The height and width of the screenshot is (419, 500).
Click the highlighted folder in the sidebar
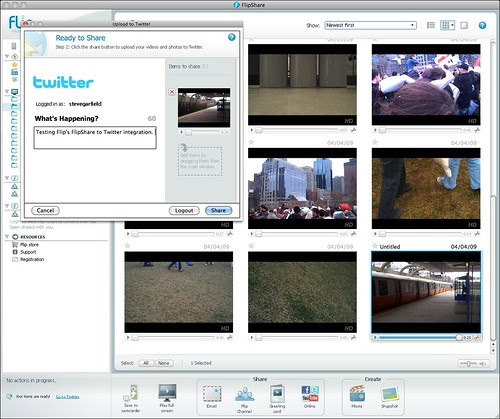pyautogui.click(x=14, y=107)
